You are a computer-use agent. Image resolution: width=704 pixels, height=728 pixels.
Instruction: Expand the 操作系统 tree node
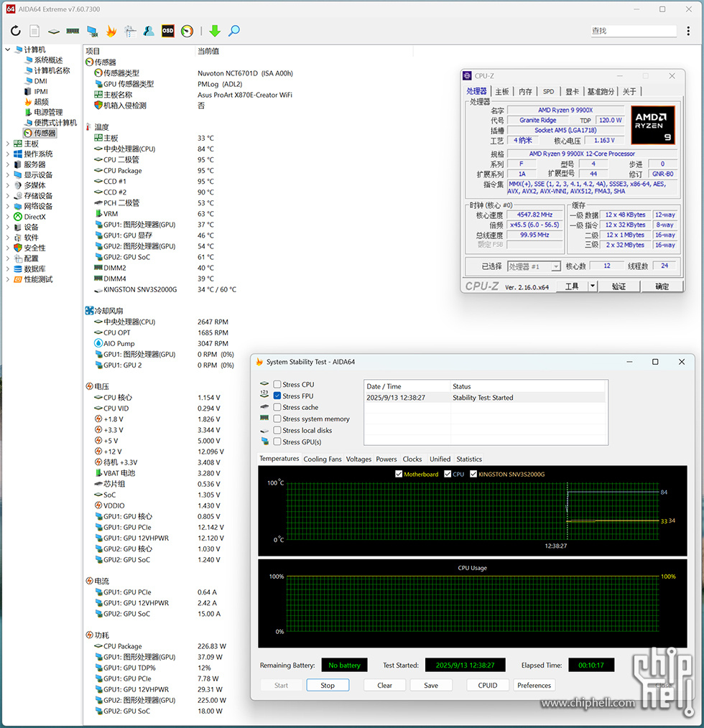8,154
